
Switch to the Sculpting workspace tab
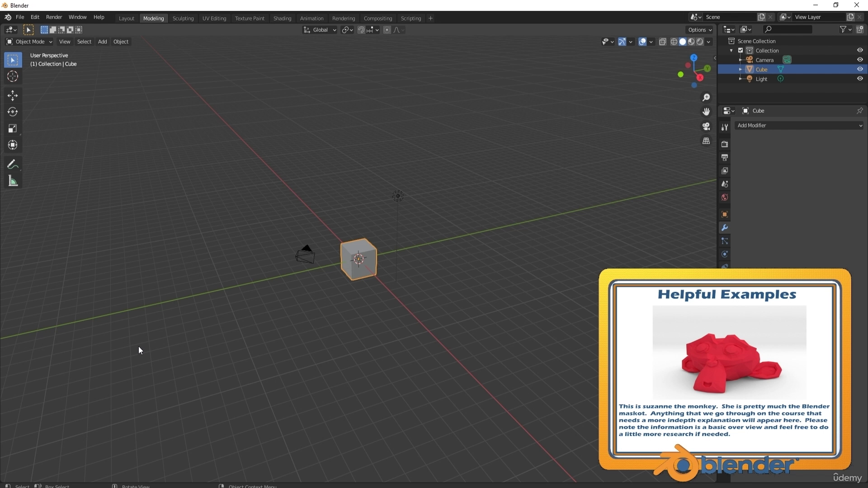tap(183, 19)
